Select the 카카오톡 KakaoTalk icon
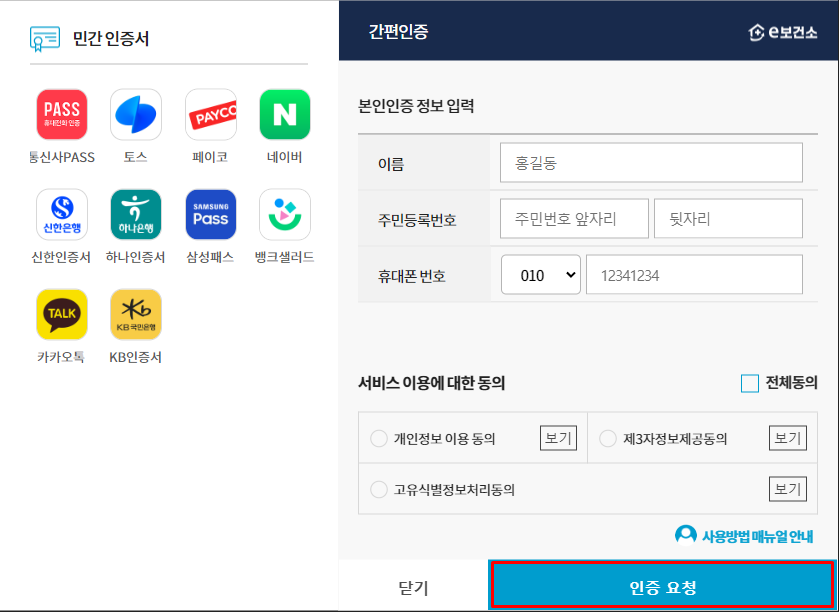Screen dimensions: 839x612 click(x=62, y=315)
